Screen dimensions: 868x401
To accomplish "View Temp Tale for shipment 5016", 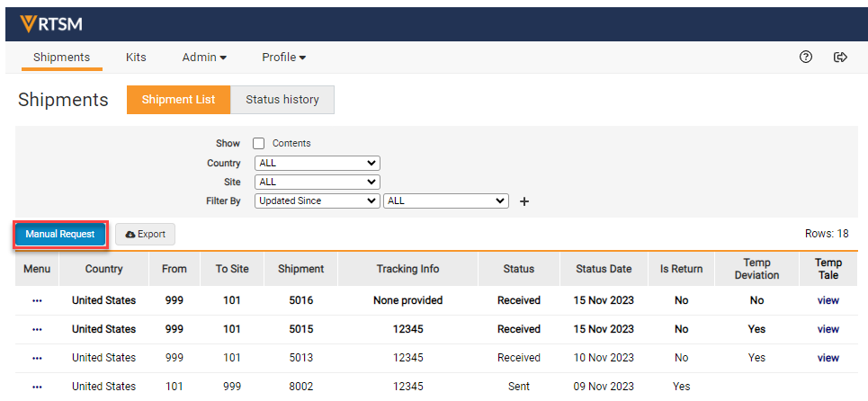I will 828,300.
